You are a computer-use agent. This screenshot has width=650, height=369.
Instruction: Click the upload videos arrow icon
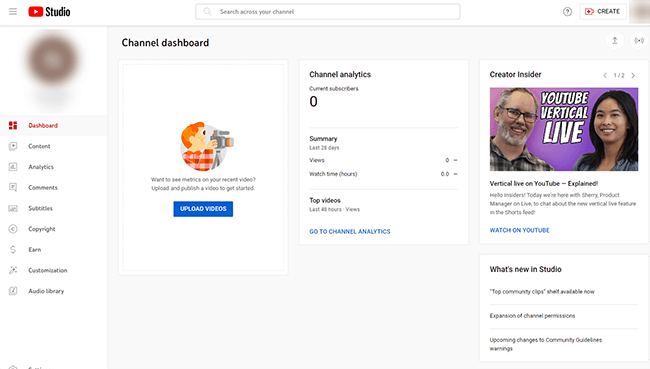click(x=615, y=41)
